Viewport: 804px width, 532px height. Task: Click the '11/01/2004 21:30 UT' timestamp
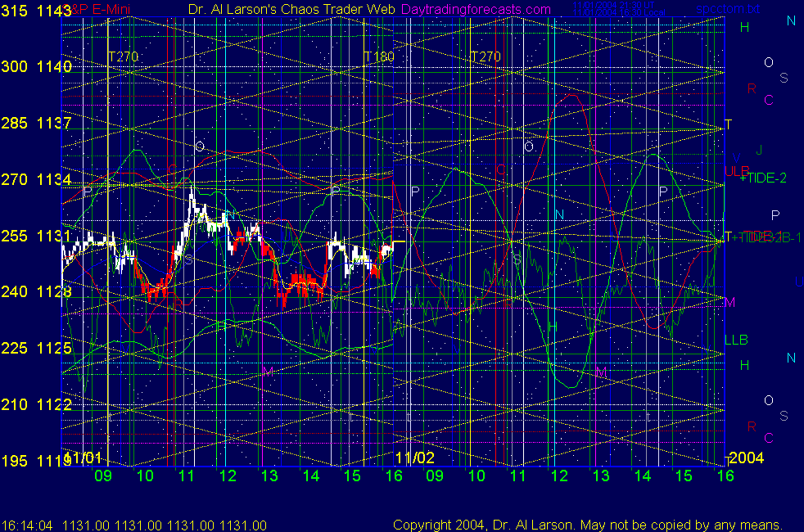tap(613, 5)
